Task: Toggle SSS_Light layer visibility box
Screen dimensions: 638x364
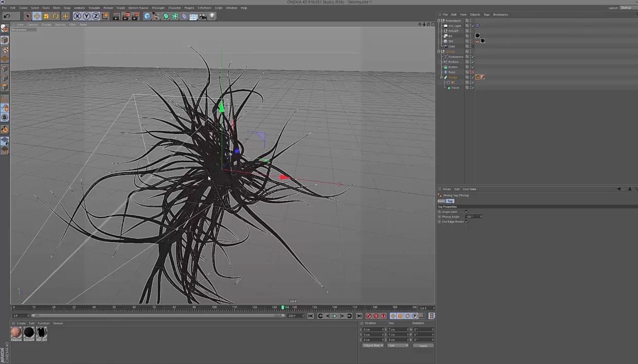Action: click(x=467, y=26)
